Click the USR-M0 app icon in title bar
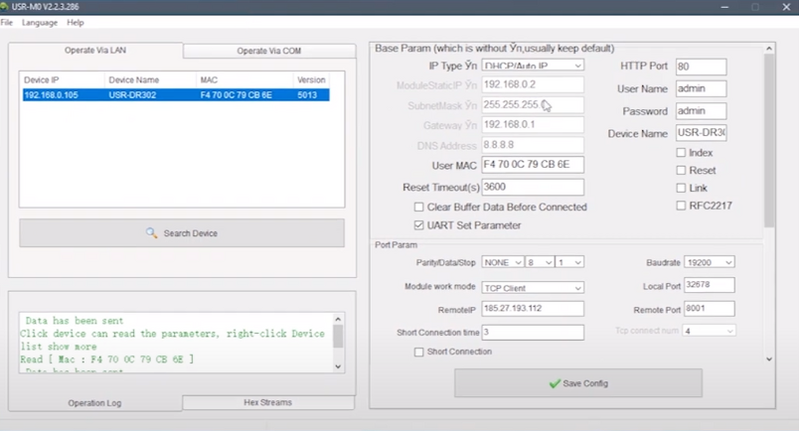This screenshot has width=800, height=431. coord(4,7)
